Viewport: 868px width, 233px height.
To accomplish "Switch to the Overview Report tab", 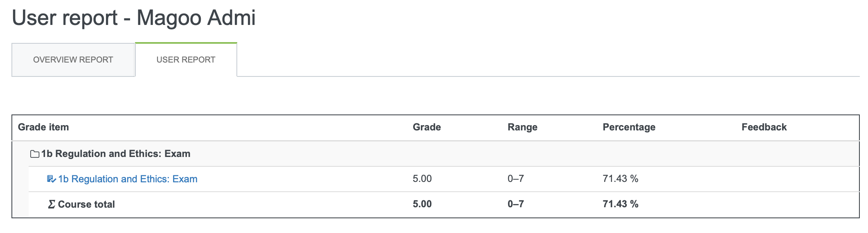I will coord(73,60).
